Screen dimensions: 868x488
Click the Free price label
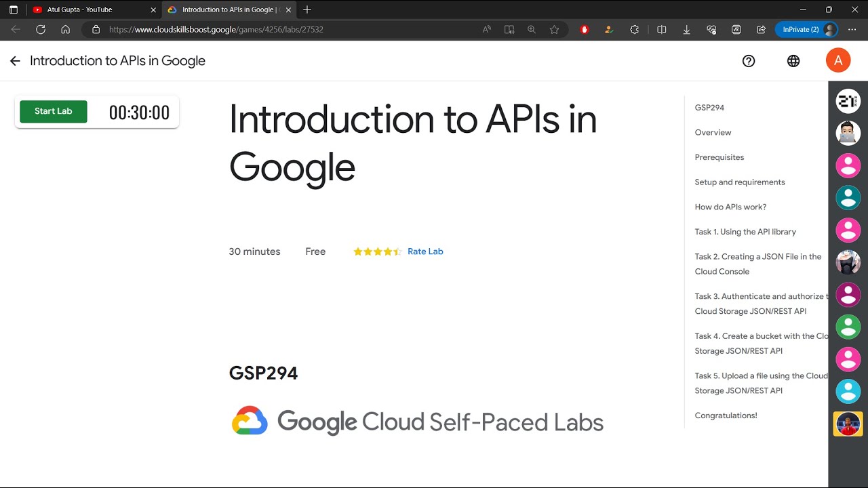[x=315, y=251]
